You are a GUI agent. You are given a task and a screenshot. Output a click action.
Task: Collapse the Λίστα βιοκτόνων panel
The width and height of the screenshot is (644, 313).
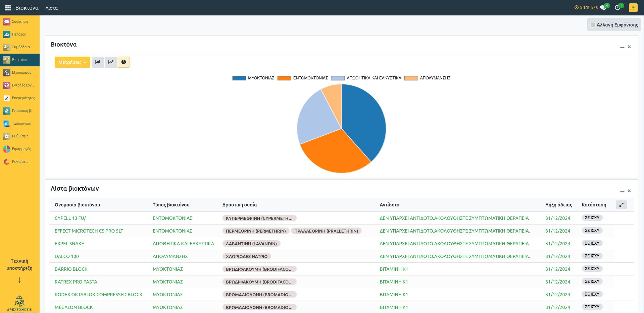coord(622,191)
